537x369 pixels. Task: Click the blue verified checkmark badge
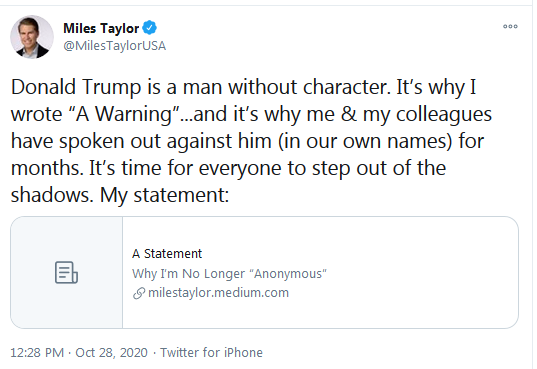(150, 28)
